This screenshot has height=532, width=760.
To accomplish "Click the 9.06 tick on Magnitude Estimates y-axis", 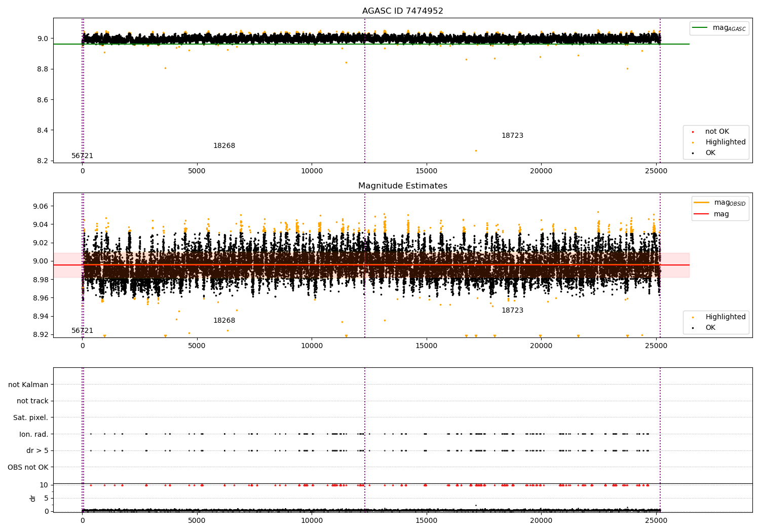I will point(41,206).
